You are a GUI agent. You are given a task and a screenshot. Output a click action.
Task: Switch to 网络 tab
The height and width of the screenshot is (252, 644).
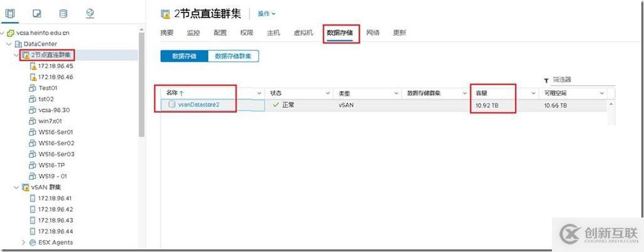coord(373,33)
